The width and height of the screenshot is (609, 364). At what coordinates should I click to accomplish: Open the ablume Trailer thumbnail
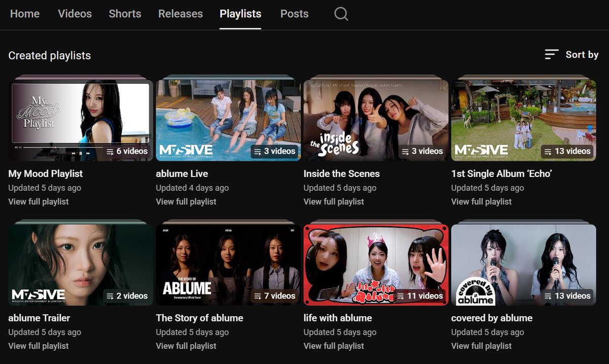coord(81,265)
